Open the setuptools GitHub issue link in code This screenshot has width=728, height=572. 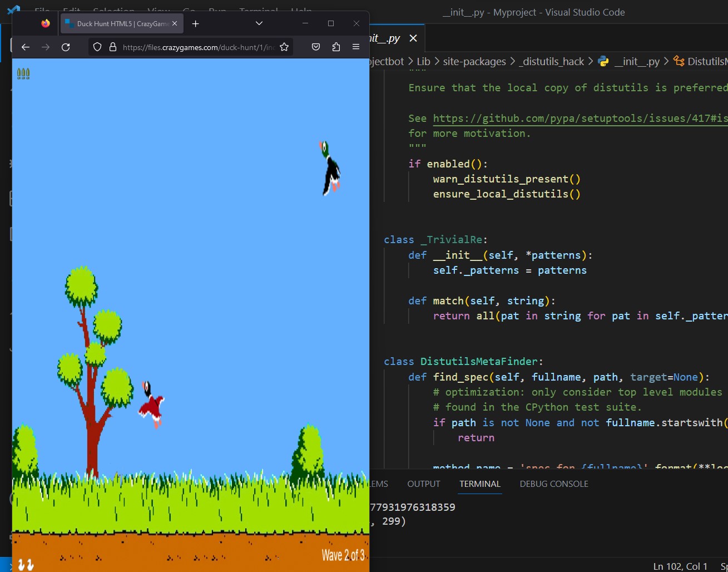tap(580, 118)
